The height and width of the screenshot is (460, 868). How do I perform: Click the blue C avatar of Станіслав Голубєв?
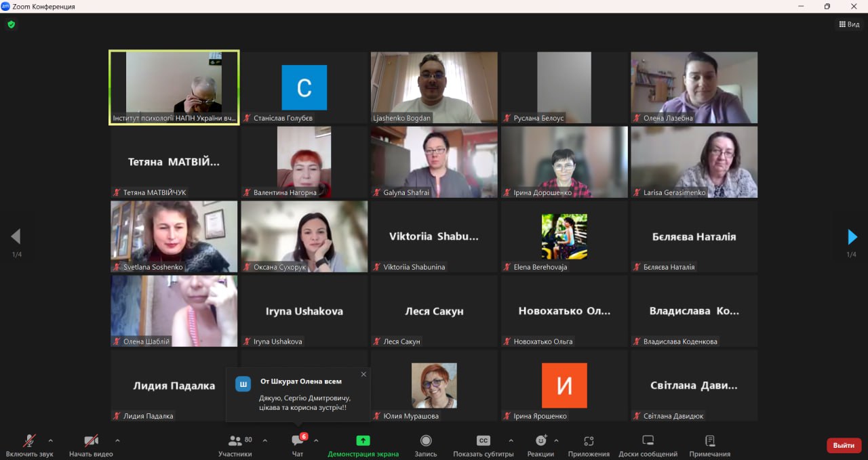(304, 87)
